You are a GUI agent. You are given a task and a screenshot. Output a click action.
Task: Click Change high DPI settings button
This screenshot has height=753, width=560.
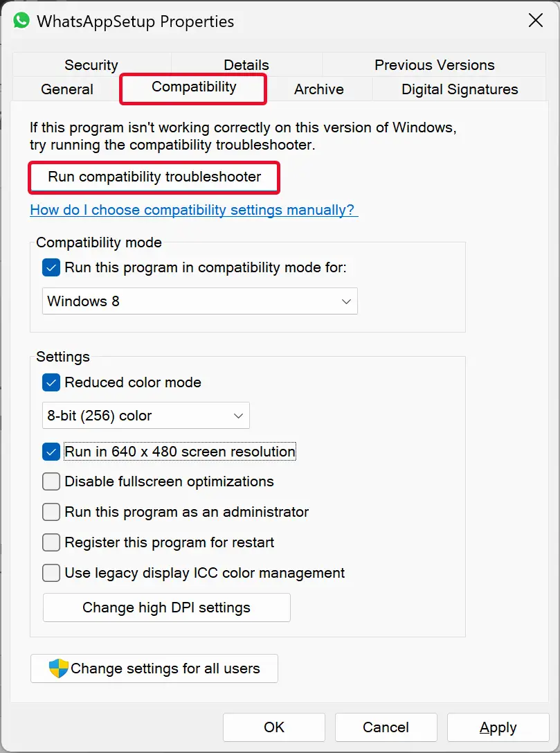click(x=167, y=608)
